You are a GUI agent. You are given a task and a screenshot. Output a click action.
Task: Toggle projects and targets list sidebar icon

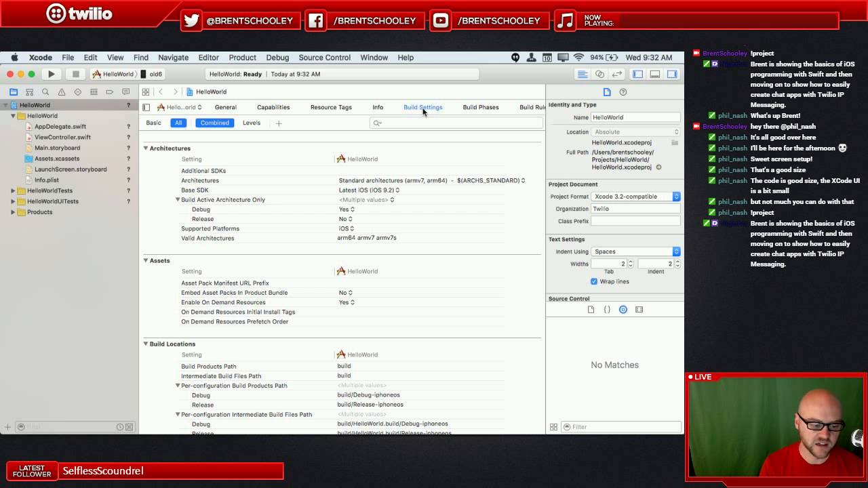tap(146, 107)
